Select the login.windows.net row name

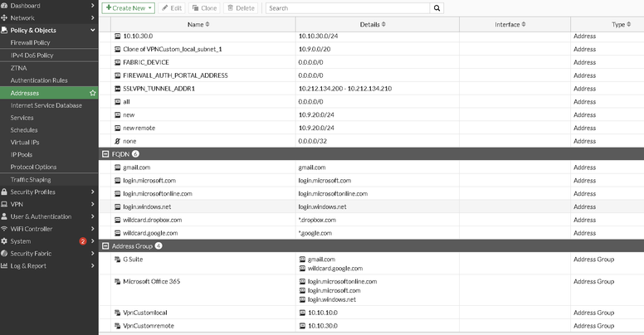147,207
